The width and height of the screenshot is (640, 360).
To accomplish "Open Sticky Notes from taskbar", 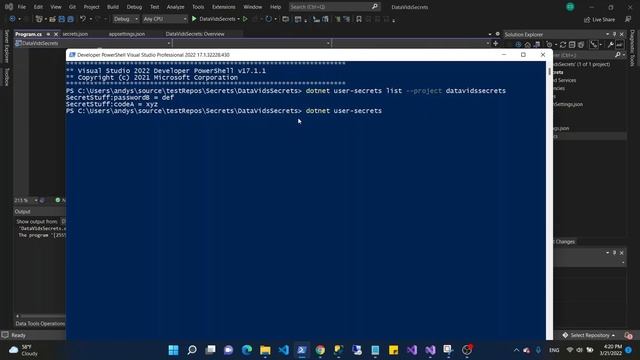I will pos(393,350).
